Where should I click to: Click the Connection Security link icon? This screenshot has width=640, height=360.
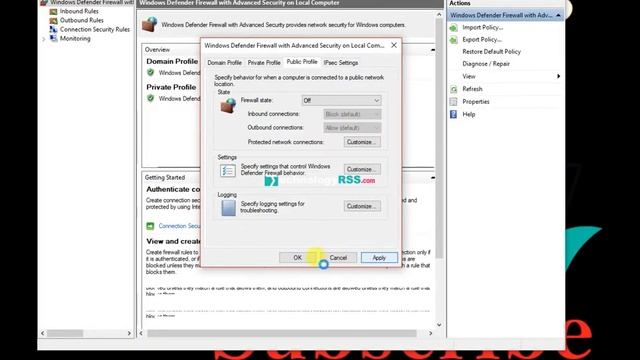150,226
